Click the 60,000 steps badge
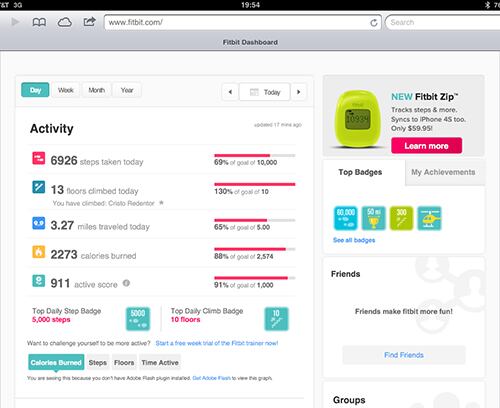The width and height of the screenshot is (500, 408). (346, 218)
